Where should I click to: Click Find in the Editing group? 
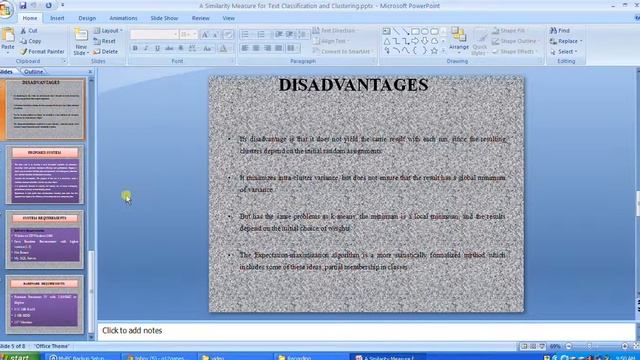click(560, 31)
